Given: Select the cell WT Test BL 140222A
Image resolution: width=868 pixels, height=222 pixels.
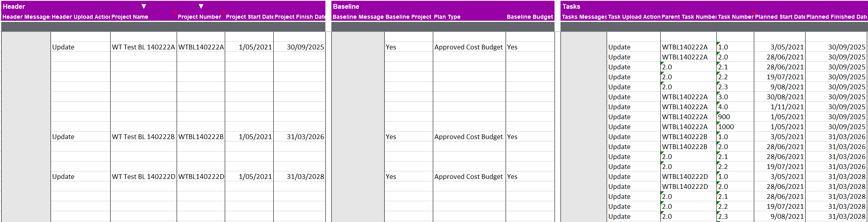Looking at the screenshot, I should 144,47.
